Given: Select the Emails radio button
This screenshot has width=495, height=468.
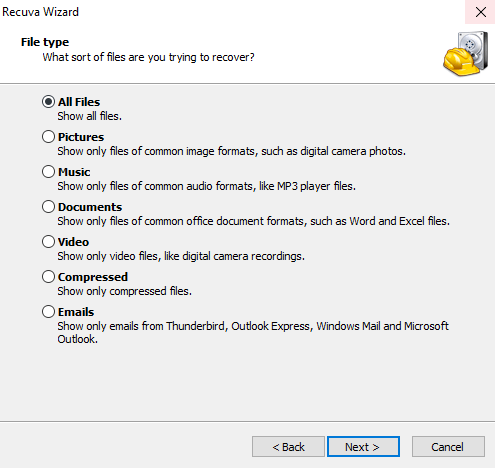Looking at the screenshot, I should coord(48,312).
